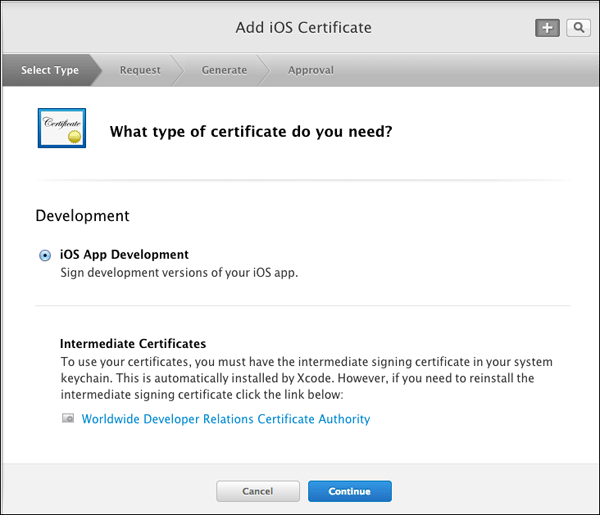Click 'Sign development versions of your iOS app.' text
This screenshot has height=515, width=600.
[x=179, y=273]
